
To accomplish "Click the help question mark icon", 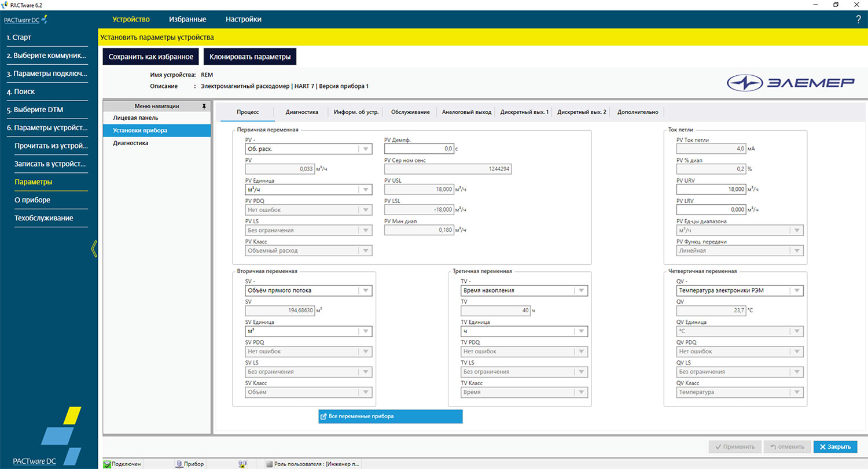I will tap(858, 20).
